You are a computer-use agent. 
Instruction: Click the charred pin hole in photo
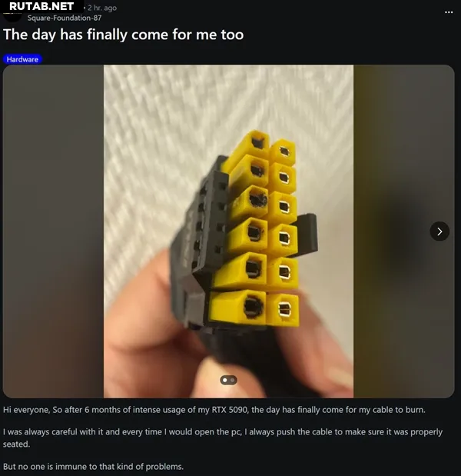(x=258, y=199)
